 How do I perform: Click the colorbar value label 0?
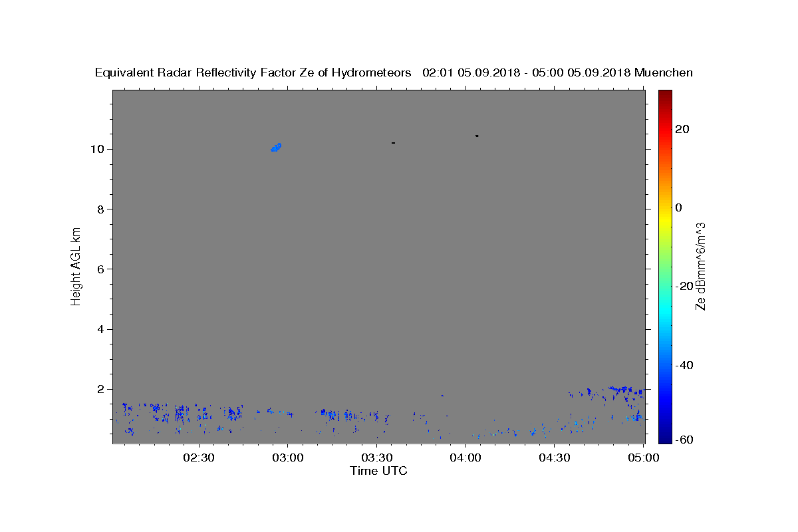pyautogui.click(x=678, y=207)
